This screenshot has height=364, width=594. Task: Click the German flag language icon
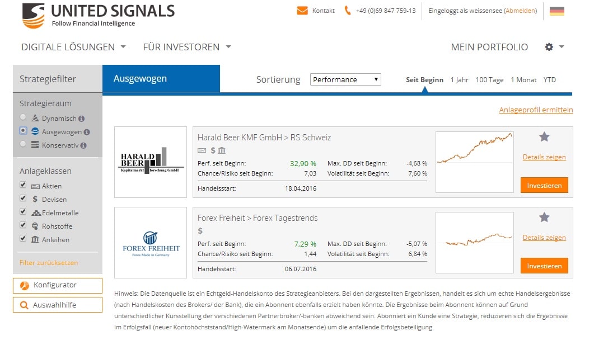556,11
